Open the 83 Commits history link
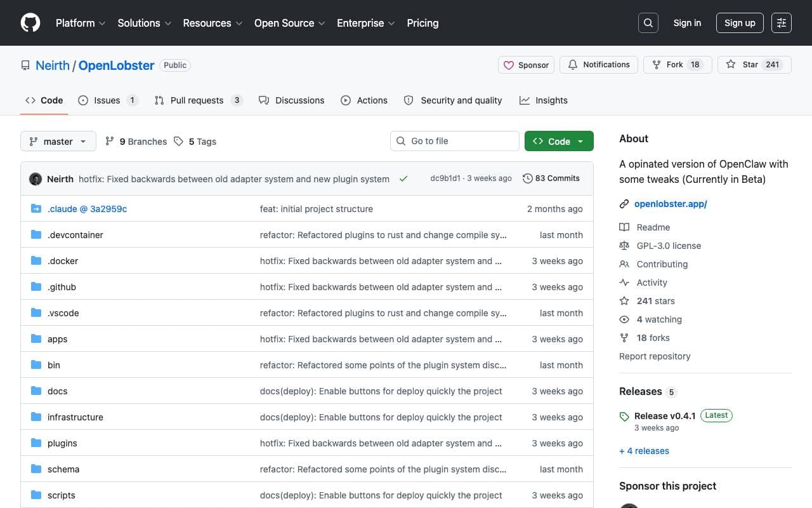 [x=551, y=178]
